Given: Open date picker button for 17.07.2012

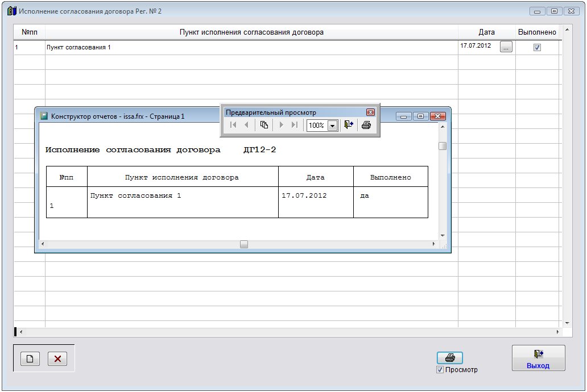Looking at the screenshot, I should click(x=506, y=47).
